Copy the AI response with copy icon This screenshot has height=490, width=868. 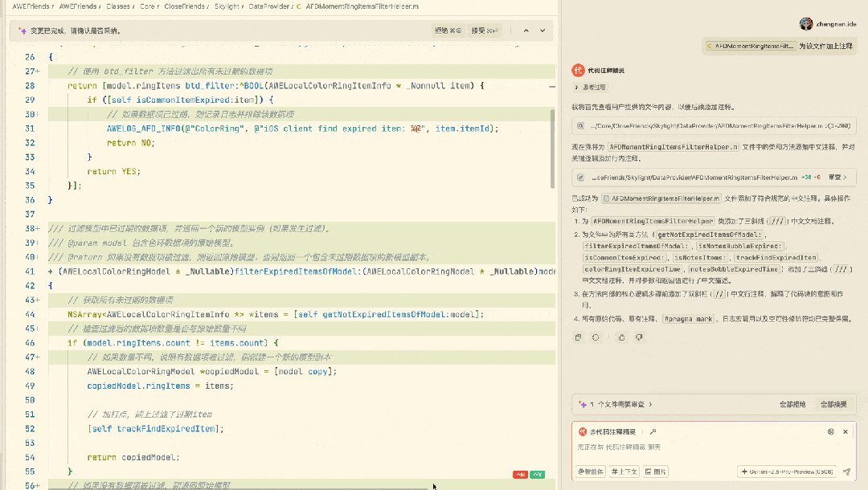pos(579,337)
